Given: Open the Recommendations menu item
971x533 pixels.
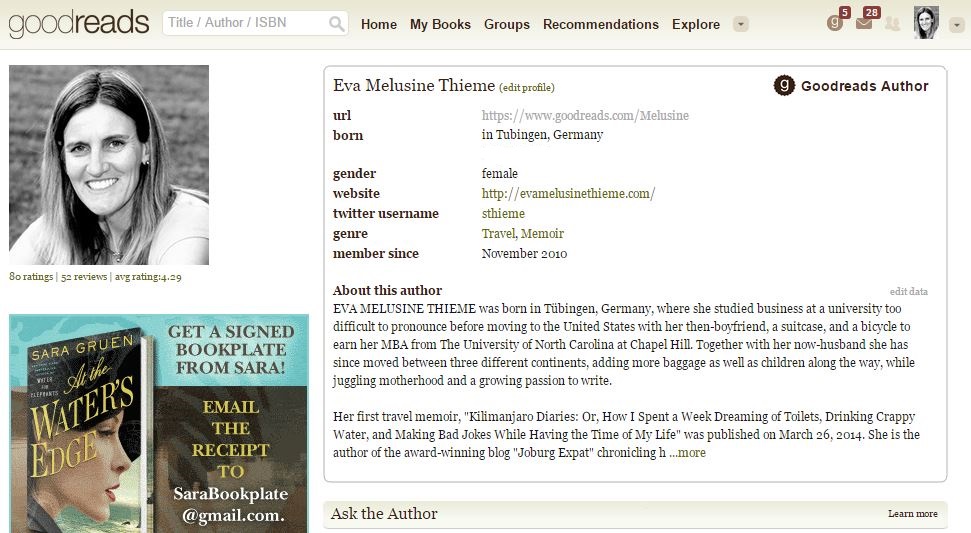Looking at the screenshot, I should click(601, 24).
